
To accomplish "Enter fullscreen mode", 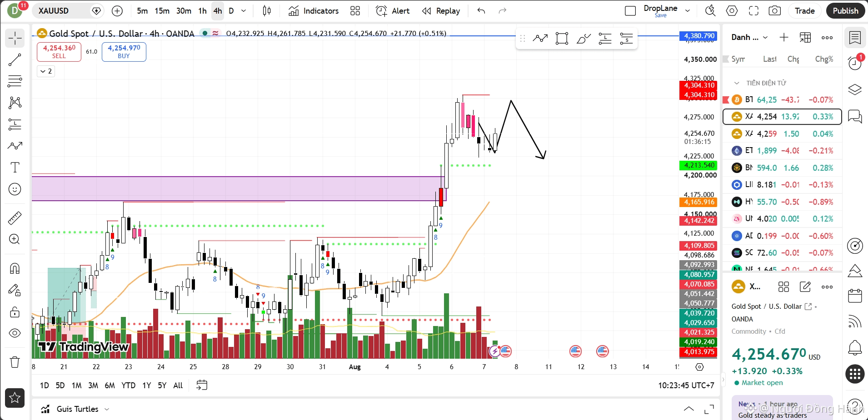I will pyautogui.click(x=753, y=11).
